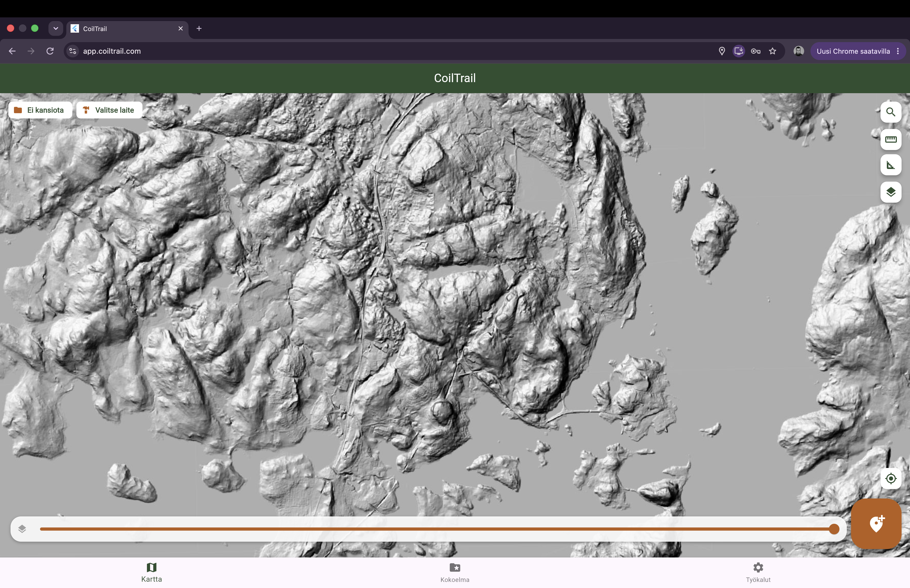Click Uusi Chrome saatavilla update button
This screenshot has width=910, height=588.
pos(853,51)
